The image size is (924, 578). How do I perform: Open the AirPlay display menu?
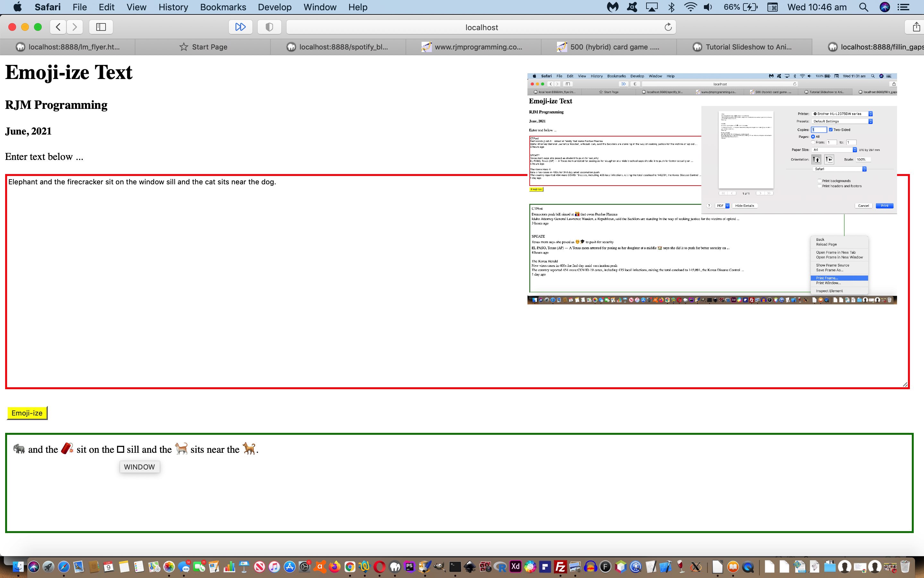point(652,7)
